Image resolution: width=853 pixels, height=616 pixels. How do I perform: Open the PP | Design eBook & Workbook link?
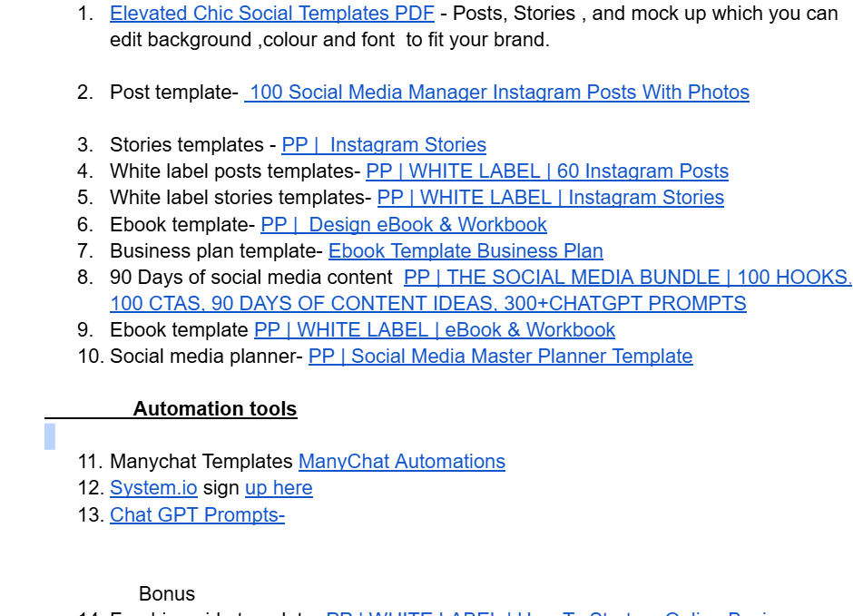pyautogui.click(x=403, y=225)
